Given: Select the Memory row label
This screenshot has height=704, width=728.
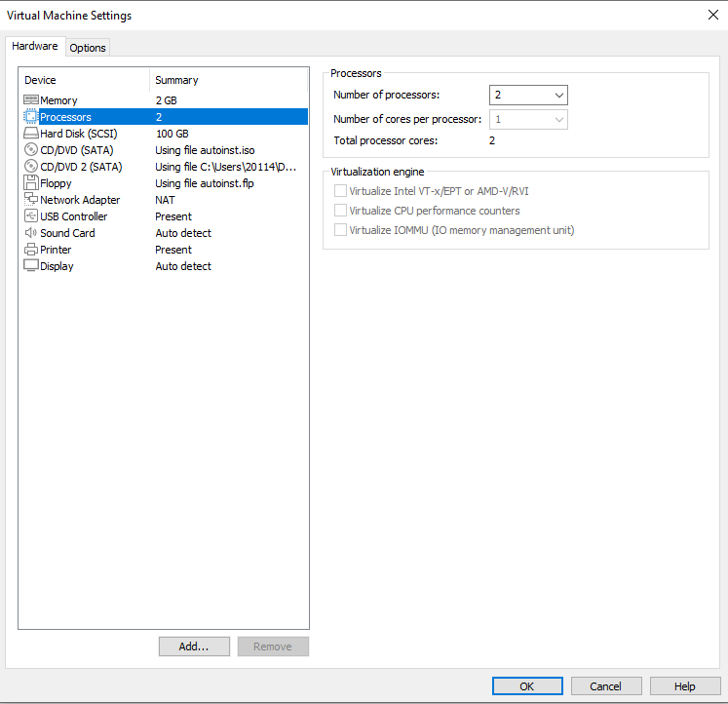Looking at the screenshot, I should (59, 100).
